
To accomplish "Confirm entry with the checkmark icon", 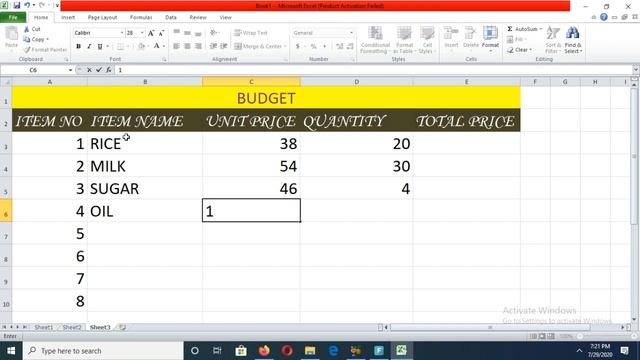I will [99, 70].
